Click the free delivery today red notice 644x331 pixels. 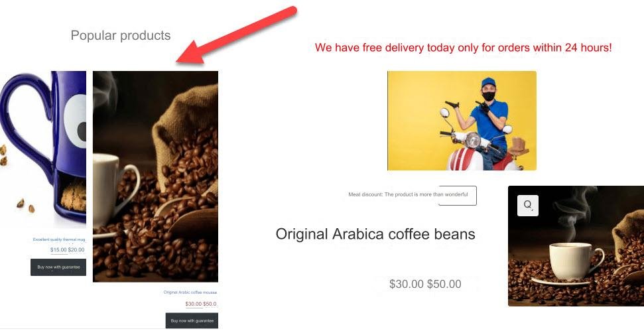tap(464, 48)
